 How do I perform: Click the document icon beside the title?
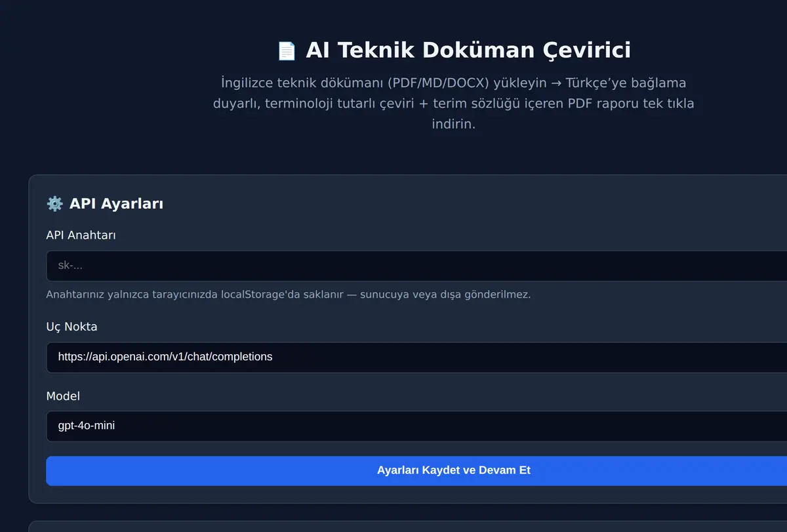click(287, 51)
